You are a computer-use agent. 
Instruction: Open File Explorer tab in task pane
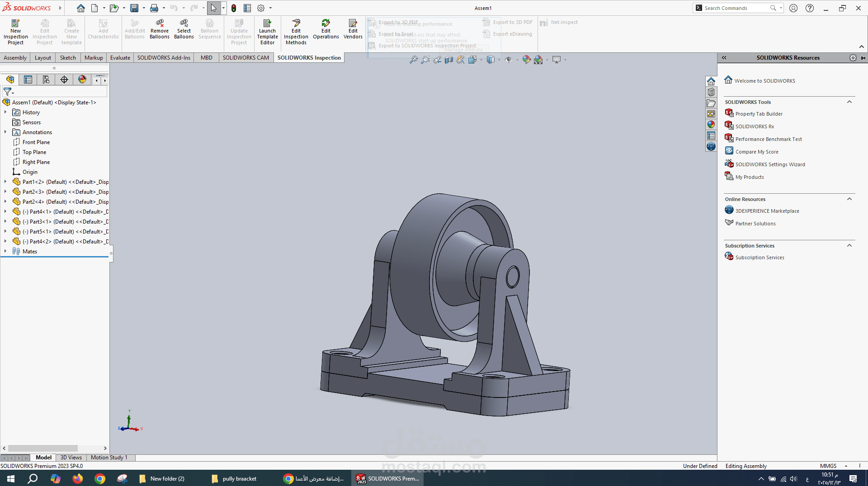711,103
